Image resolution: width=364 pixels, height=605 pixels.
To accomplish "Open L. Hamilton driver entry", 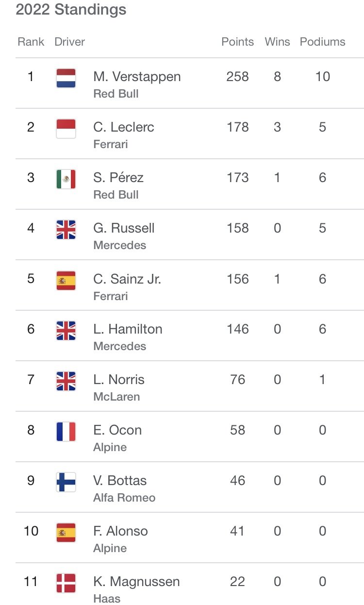I will pyautogui.click(x=190, y=336).
